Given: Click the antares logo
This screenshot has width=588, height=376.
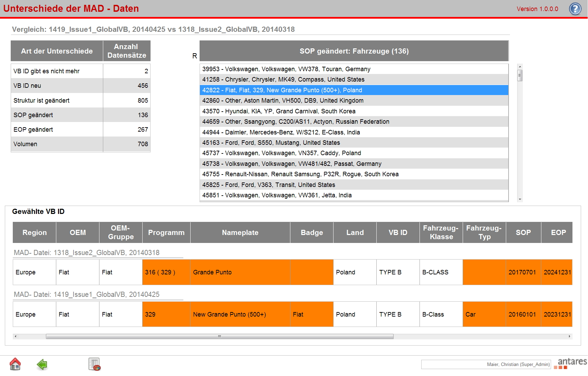Looking at the screenshot, I should coord(572,363).
